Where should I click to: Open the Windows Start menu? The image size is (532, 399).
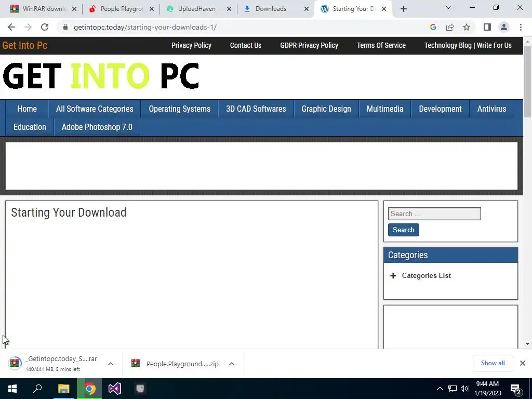pos(12,389)
